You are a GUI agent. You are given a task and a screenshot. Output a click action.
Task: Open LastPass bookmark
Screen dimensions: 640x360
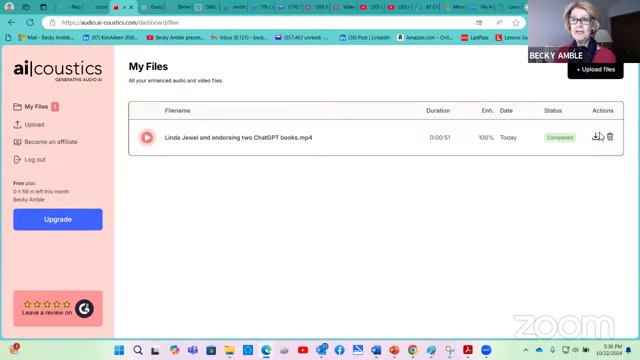[475, 38]
